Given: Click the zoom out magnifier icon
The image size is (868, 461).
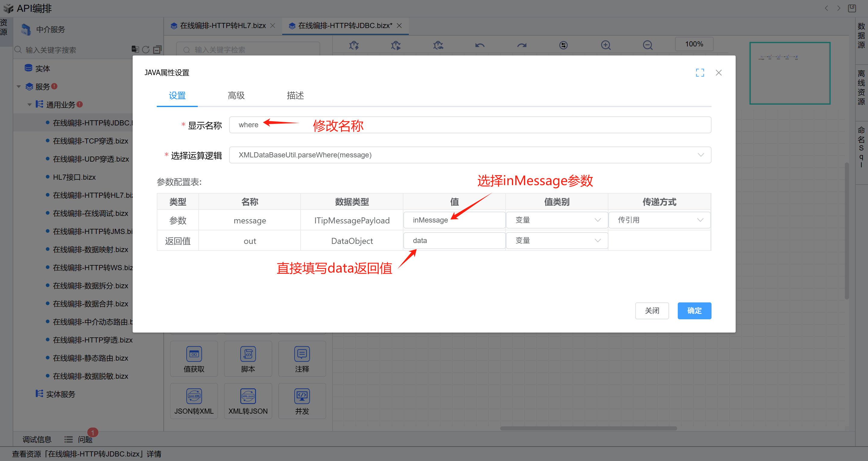Looking at the screenshot, I should pos(647,45).
